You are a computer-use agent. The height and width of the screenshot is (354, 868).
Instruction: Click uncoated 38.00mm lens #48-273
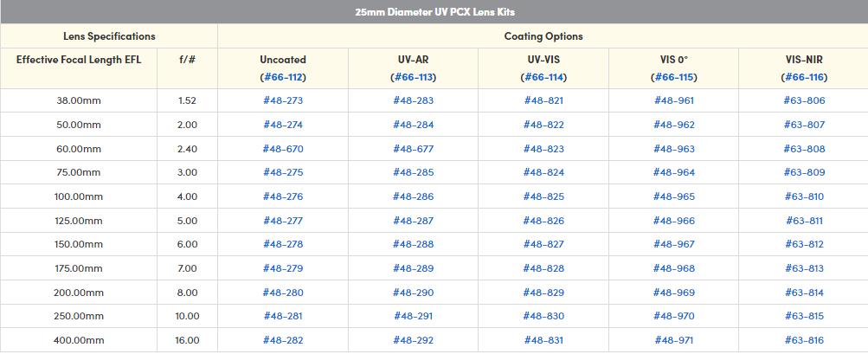coord(283,100)
